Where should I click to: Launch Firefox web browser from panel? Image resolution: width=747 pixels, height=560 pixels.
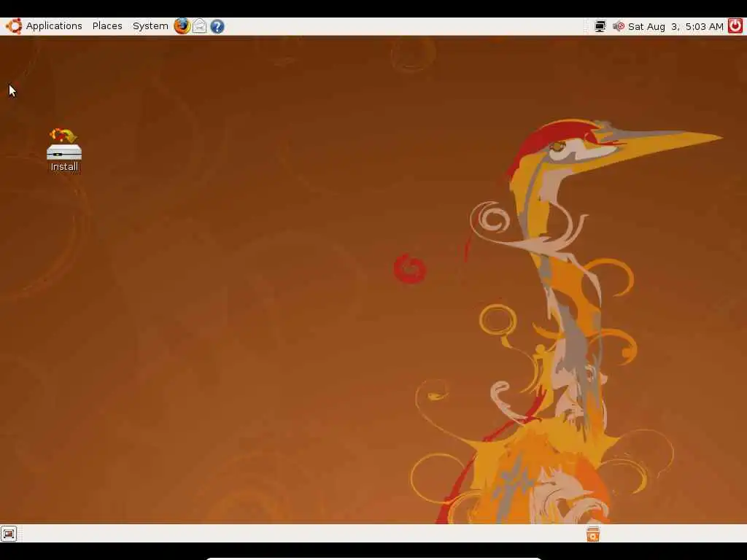pyautogui.click(x=182, y=26)
